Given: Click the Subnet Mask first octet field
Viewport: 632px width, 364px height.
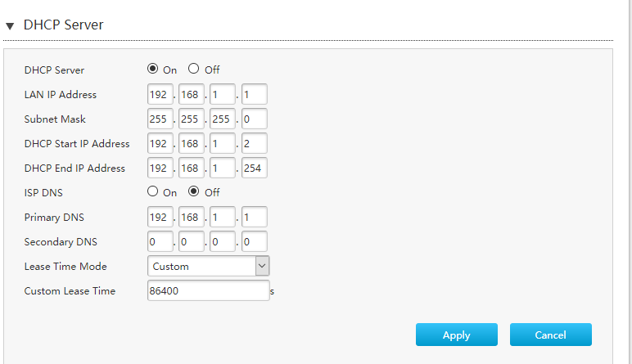Looking at the screenshot, I should pyautogui.click(x=160, y=119).
